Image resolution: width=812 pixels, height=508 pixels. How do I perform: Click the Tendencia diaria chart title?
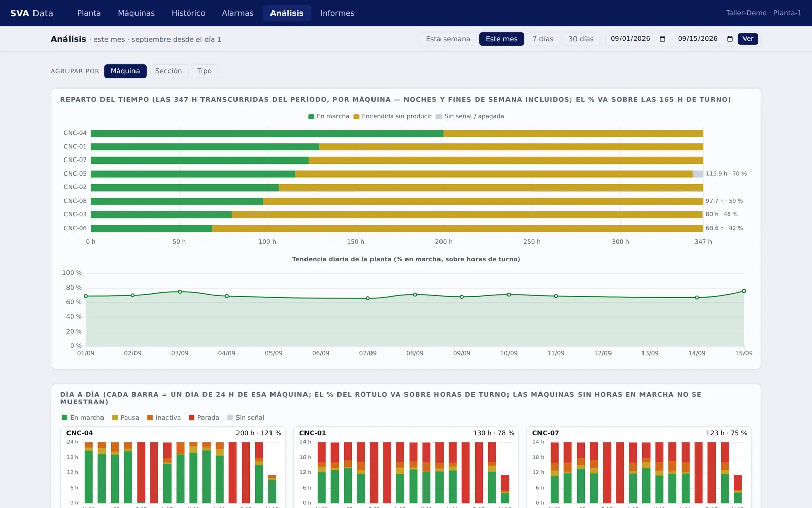(x=406, y=259)
